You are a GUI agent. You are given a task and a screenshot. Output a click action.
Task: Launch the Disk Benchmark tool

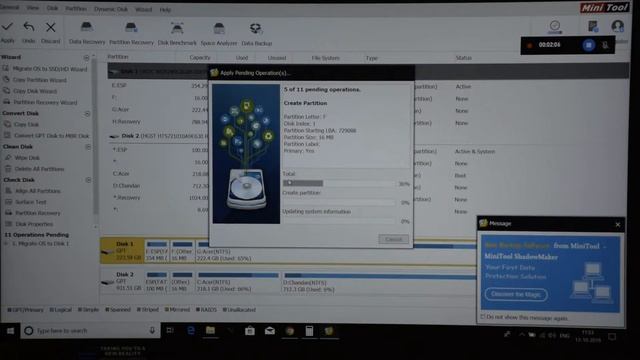pos(177,33)
